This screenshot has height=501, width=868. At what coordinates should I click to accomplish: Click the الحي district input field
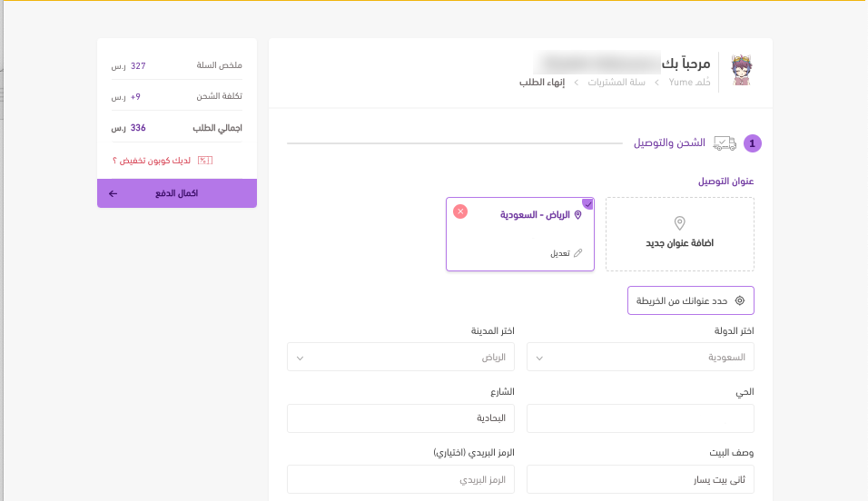click(640, 418)
